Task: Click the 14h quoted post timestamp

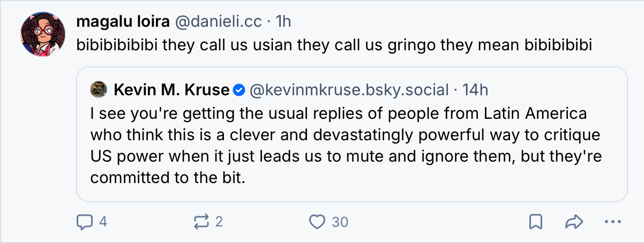Action: click(475, 90)
